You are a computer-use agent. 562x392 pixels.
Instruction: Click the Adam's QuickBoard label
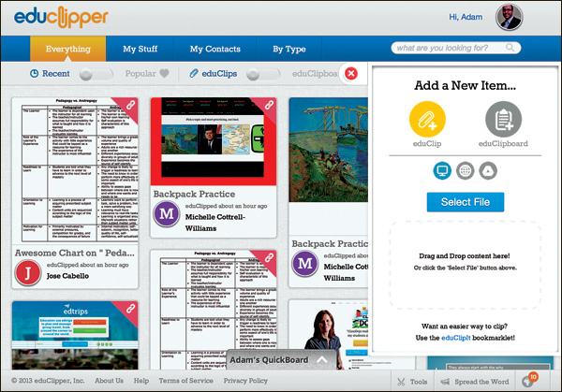[x=269, y=360]
